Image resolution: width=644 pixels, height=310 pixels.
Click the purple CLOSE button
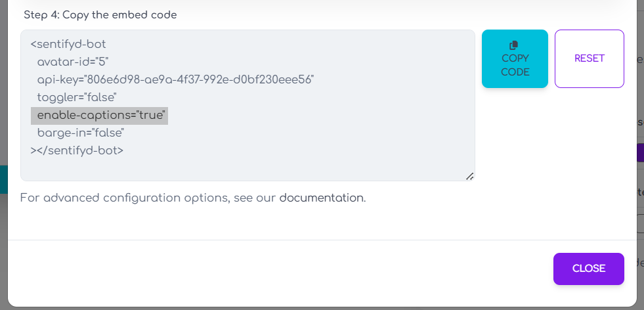coord(588,269)
